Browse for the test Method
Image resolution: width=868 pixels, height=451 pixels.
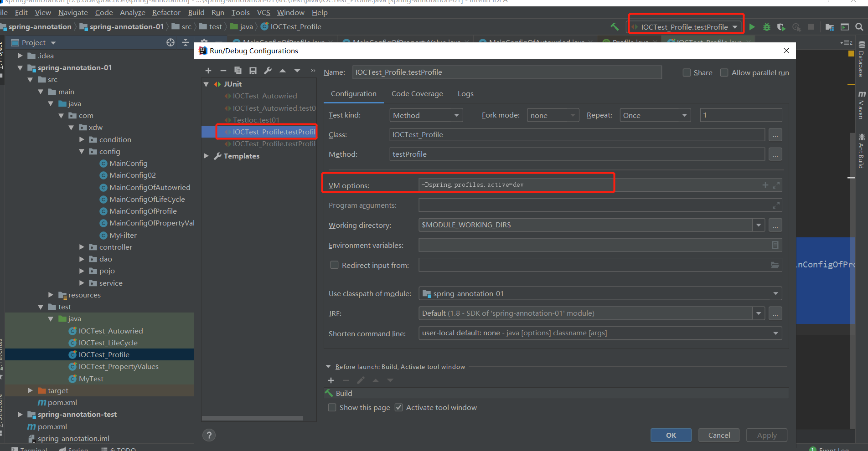click(x=775, y=154)
